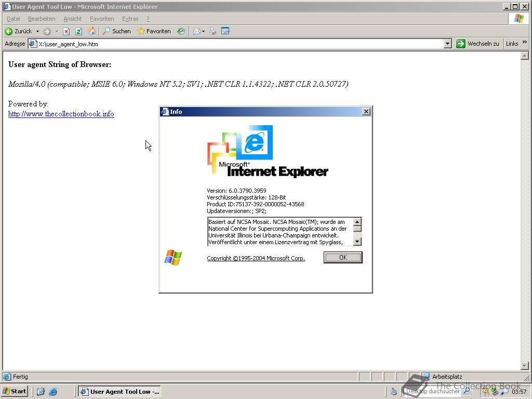Click the Mail envelope icon
Viewport: 532px width, 399px height.
click(x=197, y=31)
